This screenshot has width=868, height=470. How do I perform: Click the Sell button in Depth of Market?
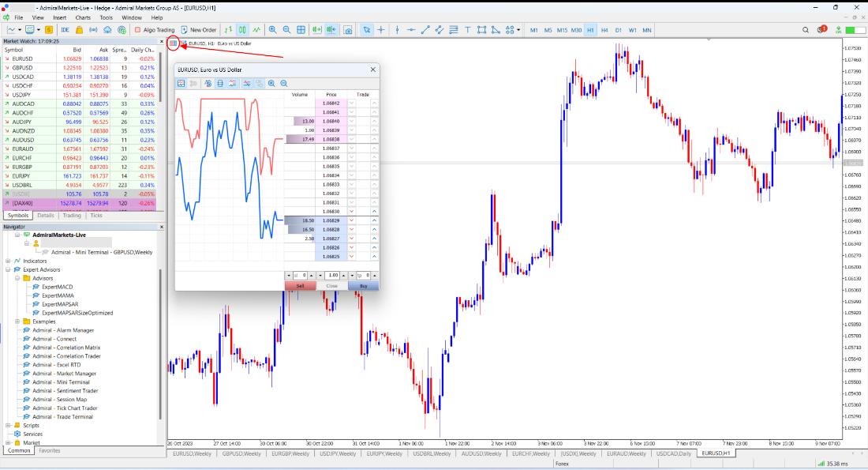300,286
